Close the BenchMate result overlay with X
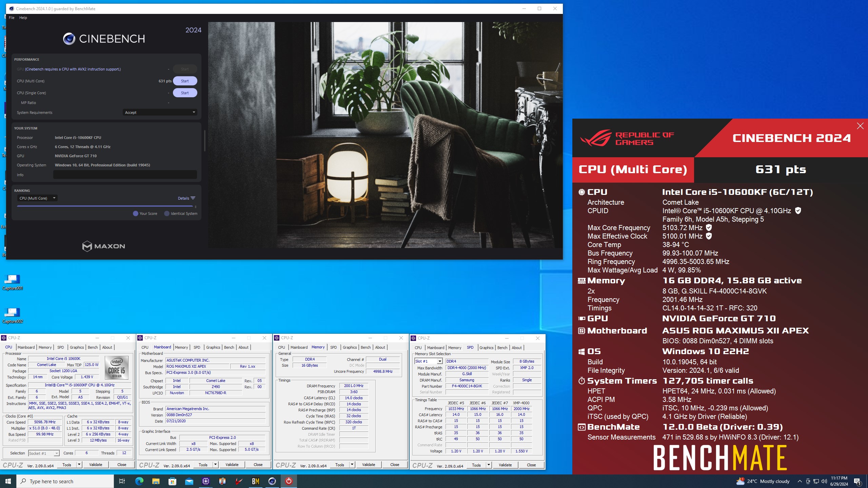This screenshot has width=868, height=488. click(860, 126)
